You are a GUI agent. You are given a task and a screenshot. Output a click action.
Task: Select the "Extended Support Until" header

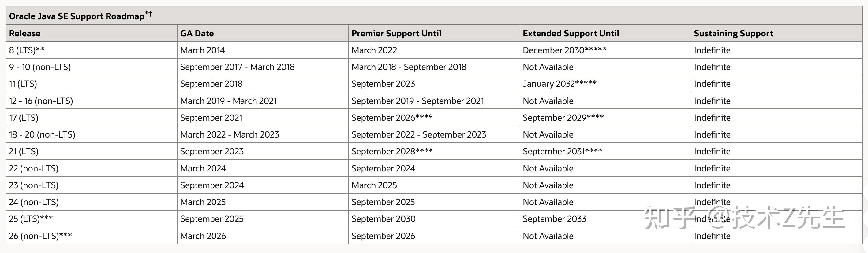point(571,33)
